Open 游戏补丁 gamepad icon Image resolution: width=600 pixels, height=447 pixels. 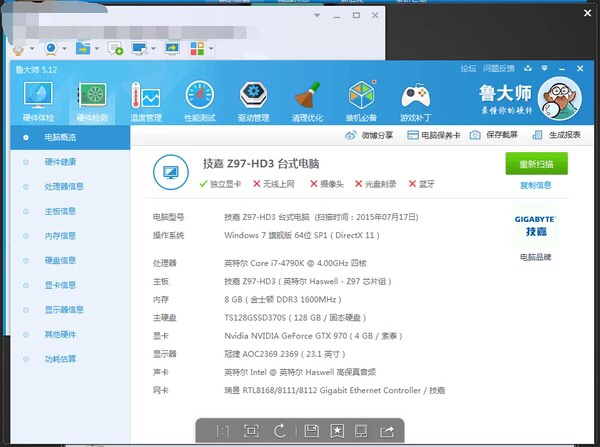(416, 101)
